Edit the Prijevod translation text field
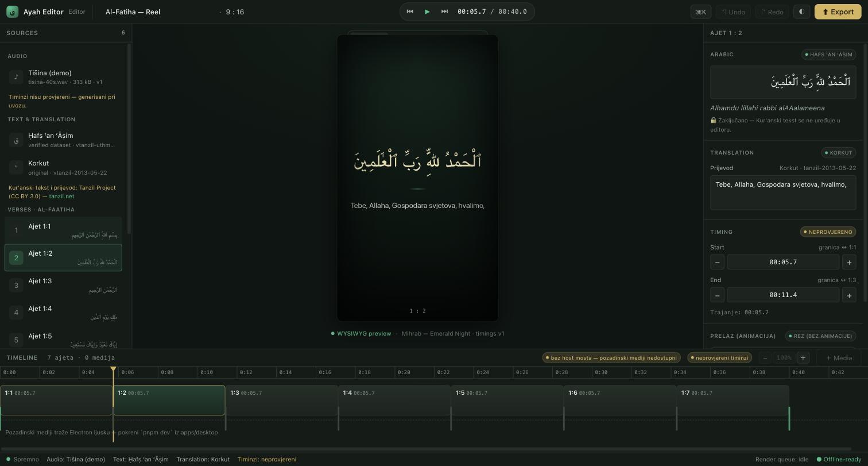Image resolution: width=868 pixels, height=466 pixels. pos(783,192)
